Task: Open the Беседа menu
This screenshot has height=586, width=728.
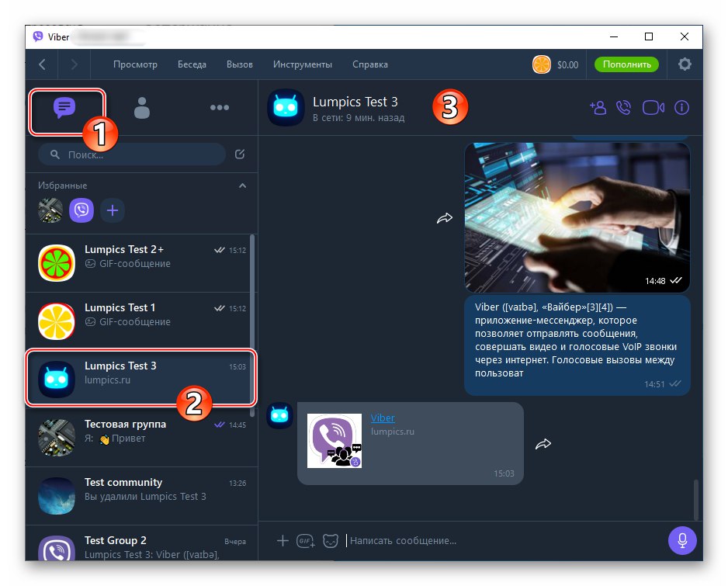Action: pyautogui.click(x=192, y=64)
